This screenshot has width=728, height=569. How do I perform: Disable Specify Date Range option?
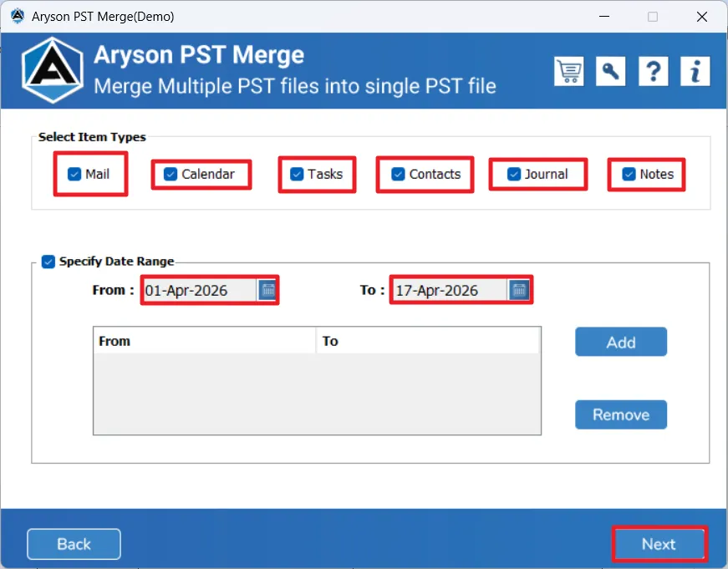(x=48, y=262)
